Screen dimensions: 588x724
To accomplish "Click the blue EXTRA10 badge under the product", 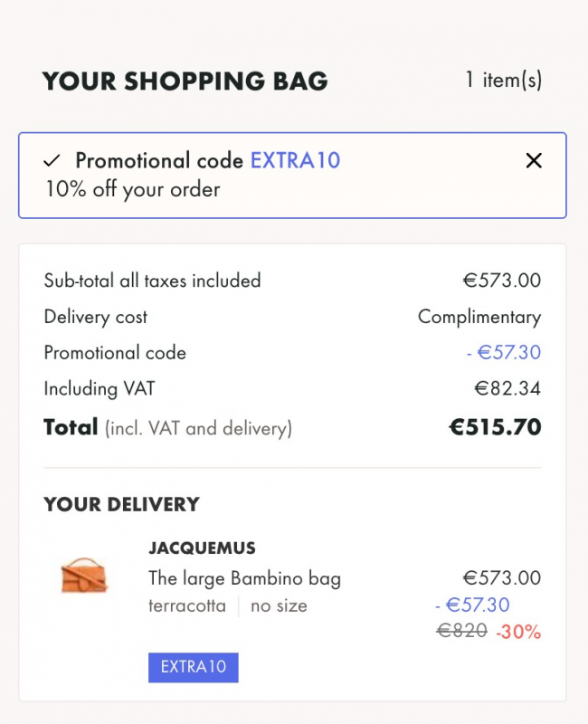I will tap(194, 667).
